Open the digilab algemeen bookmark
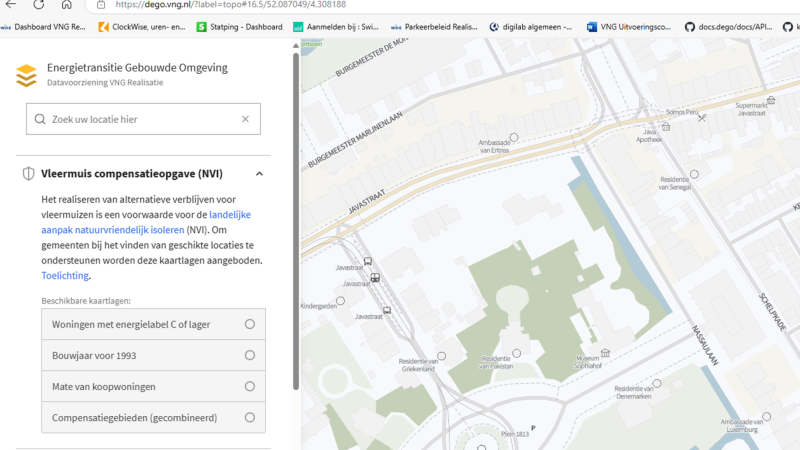Image resolution: width=800 pixels, height=450 pixels. (x=531, y=27)
